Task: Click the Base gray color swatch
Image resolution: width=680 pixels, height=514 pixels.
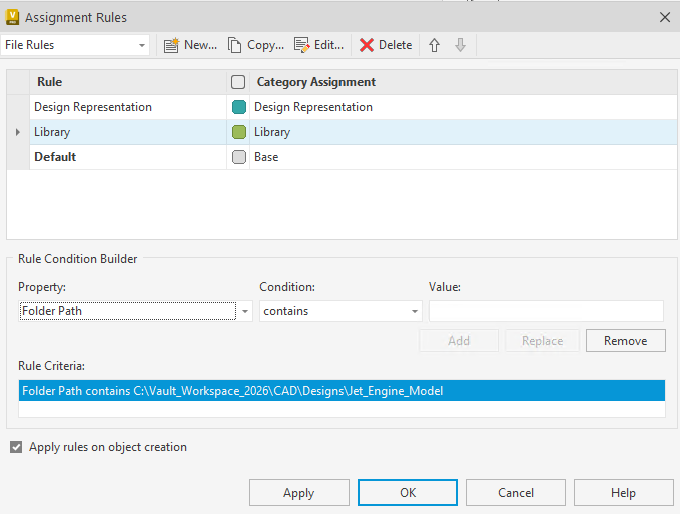Action: 239,157
